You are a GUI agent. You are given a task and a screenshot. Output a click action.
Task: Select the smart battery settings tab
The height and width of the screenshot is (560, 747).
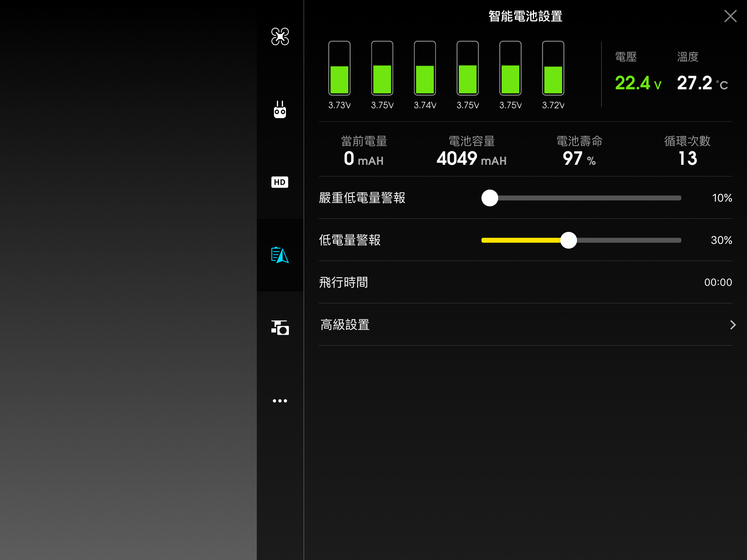(x=280, y=255)
